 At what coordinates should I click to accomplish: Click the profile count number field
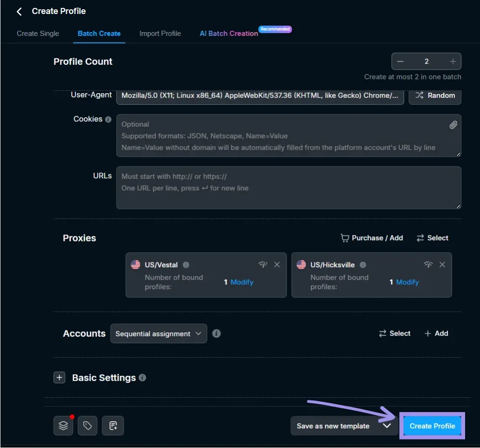(x=426, y=62)
